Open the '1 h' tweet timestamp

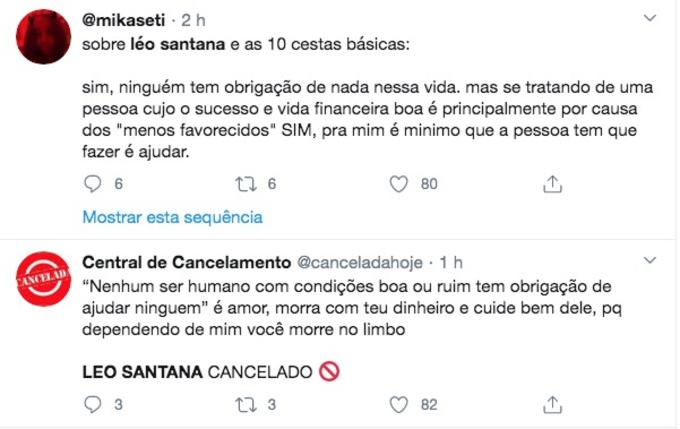pyautogui.click(x=450, y=262)
